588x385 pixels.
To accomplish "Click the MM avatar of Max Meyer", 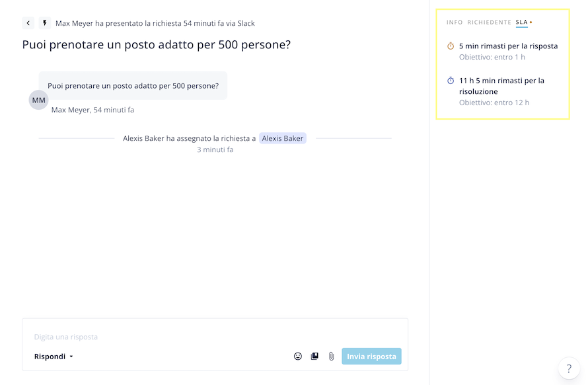I will (x=38, y=100).
